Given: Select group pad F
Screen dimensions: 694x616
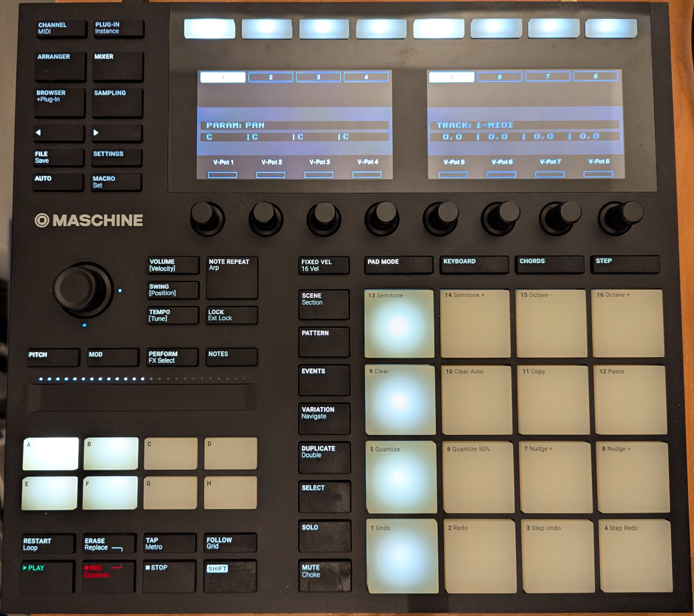Looking at the screenshot, I should click(110, 493).
